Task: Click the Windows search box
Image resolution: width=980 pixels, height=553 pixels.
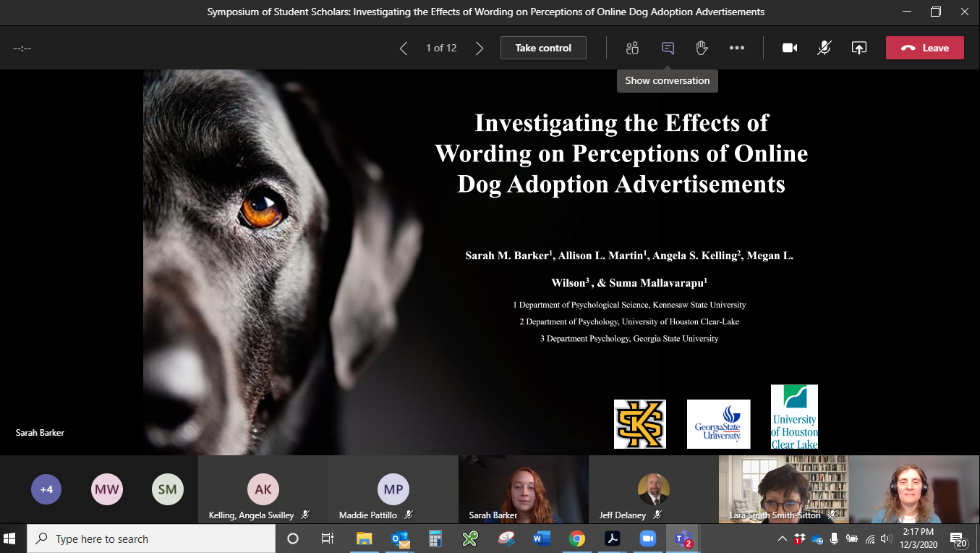Action: (152, 539)
